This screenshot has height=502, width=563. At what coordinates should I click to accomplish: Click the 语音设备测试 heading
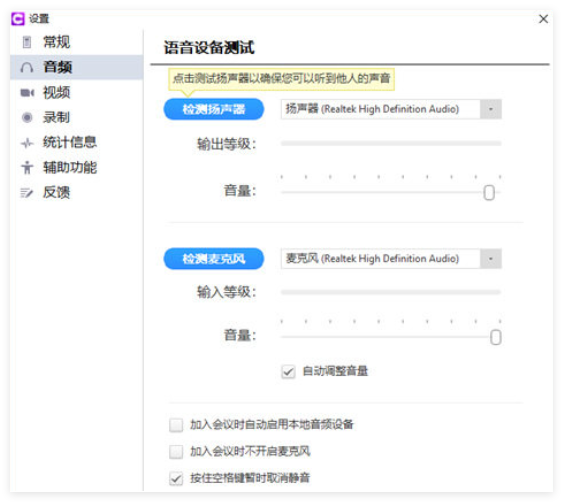209,47
